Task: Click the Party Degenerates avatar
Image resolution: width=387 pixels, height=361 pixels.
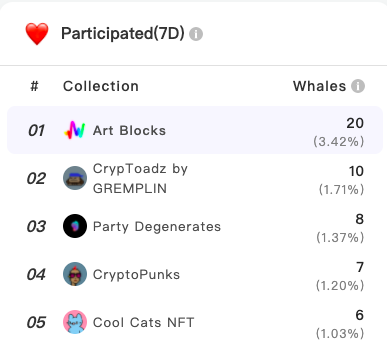Action: (x=75, y=226)
